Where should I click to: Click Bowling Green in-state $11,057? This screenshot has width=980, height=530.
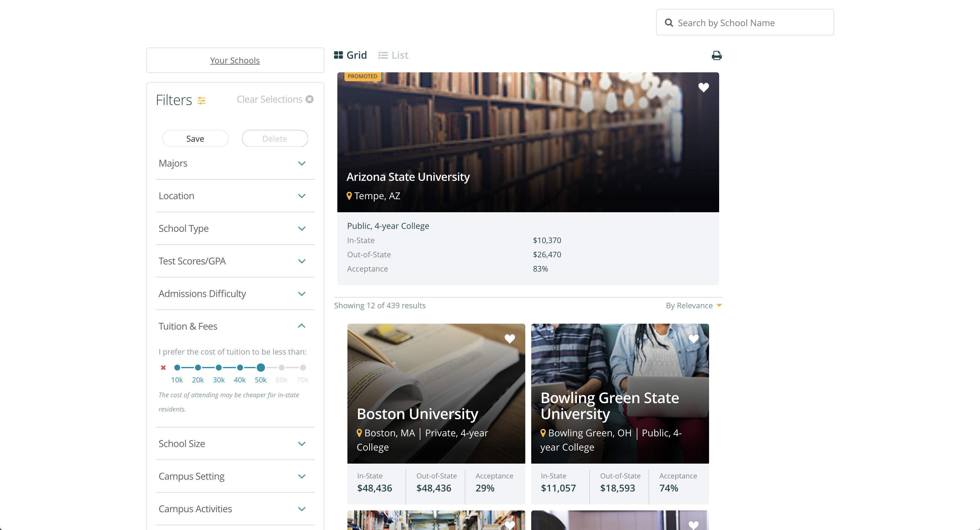coord(558,488)
